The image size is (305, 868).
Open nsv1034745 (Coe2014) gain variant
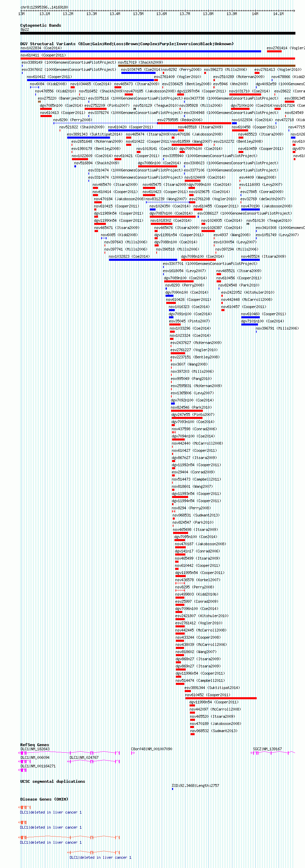[x=138, y=73]
